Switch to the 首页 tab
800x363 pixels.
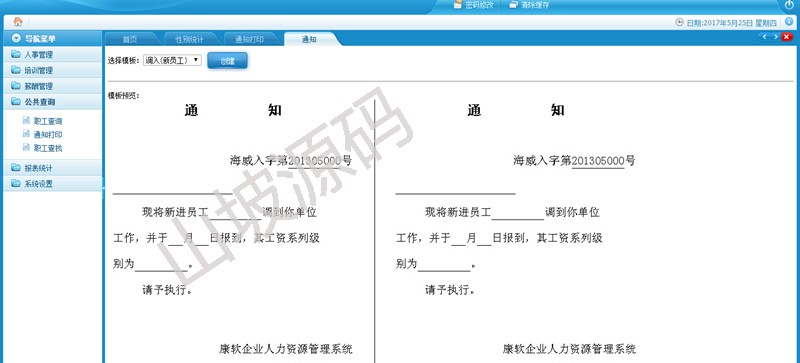pos(130,39)
